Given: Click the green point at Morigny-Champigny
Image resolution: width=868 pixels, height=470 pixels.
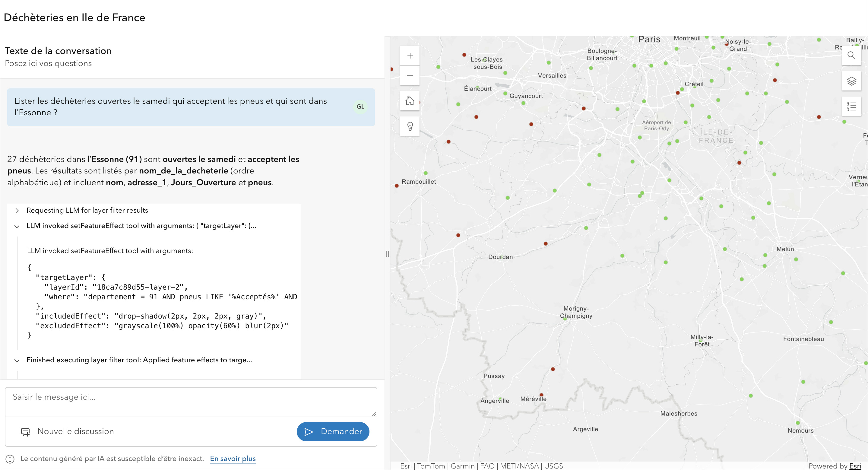Looking at the screenshot, I should click(565, 319).
